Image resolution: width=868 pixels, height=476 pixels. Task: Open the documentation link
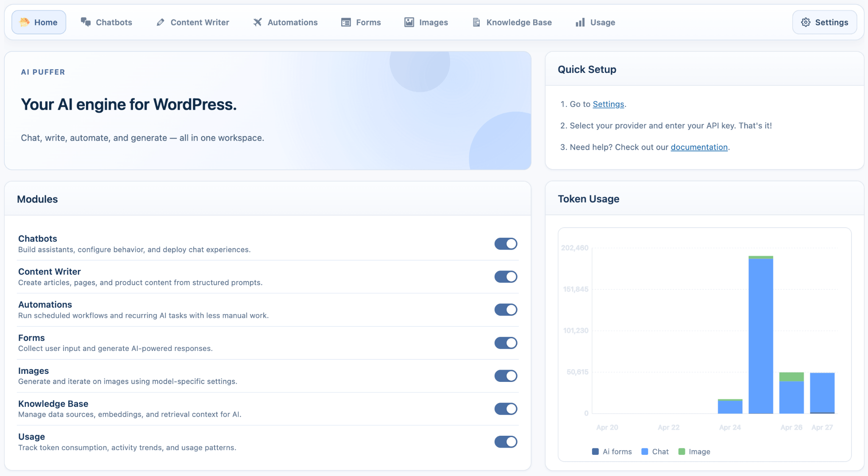tap(699, 147)
